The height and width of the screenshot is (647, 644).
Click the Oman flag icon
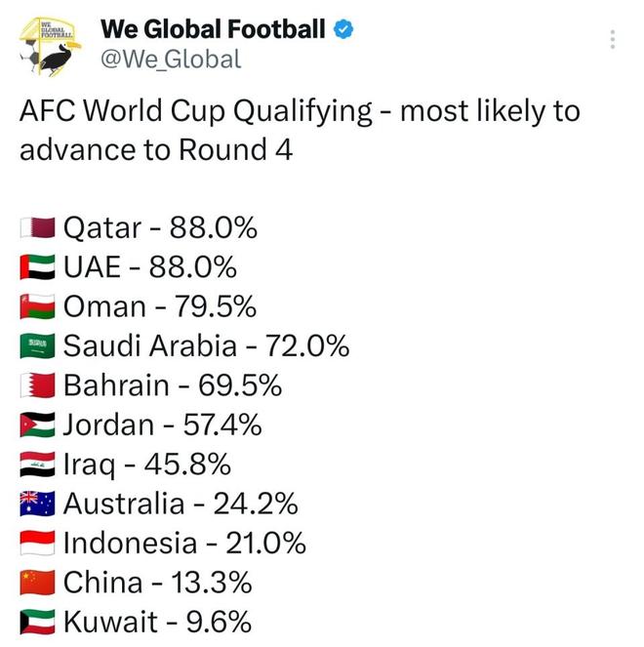pyautogui.click(x=39, y=307)
